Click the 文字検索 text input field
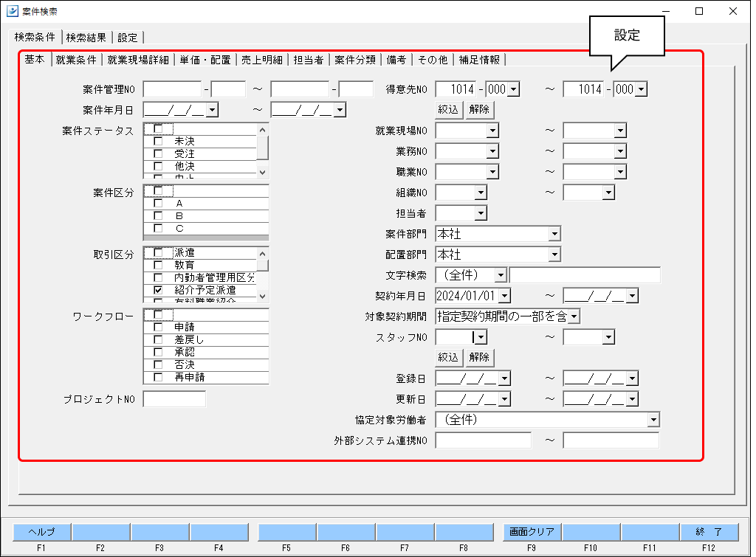The image size is (756, 557). click(585, 275)
